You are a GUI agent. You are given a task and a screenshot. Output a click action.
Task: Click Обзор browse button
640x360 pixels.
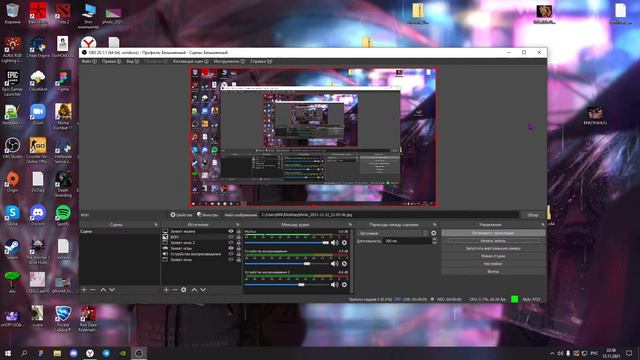click(533, 215)
